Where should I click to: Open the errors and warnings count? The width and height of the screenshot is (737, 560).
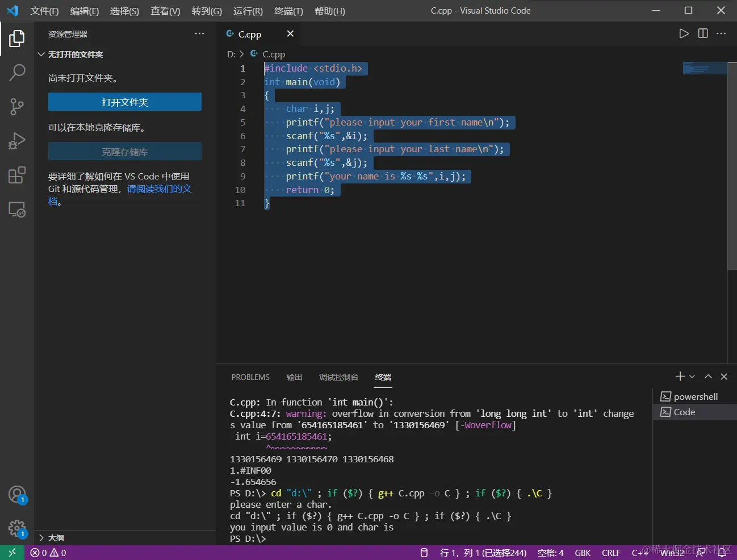pos(48,553)
